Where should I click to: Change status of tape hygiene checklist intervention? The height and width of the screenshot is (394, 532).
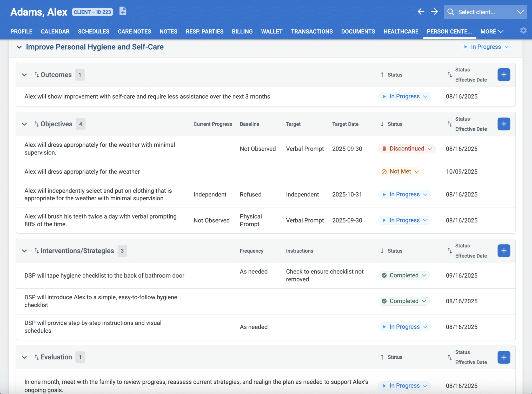tap(404, 275)
